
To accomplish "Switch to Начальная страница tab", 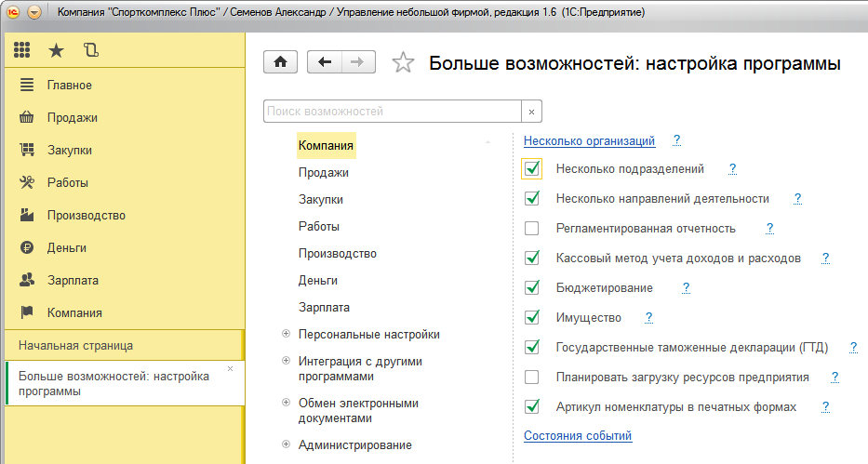I will 76,345.
